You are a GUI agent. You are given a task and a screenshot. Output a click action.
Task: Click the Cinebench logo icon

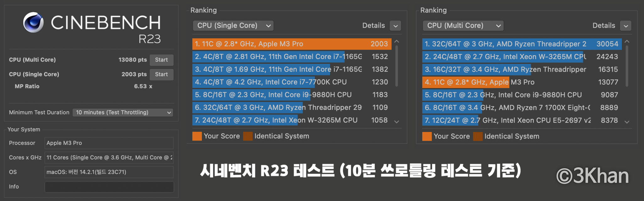pos(33,22)
